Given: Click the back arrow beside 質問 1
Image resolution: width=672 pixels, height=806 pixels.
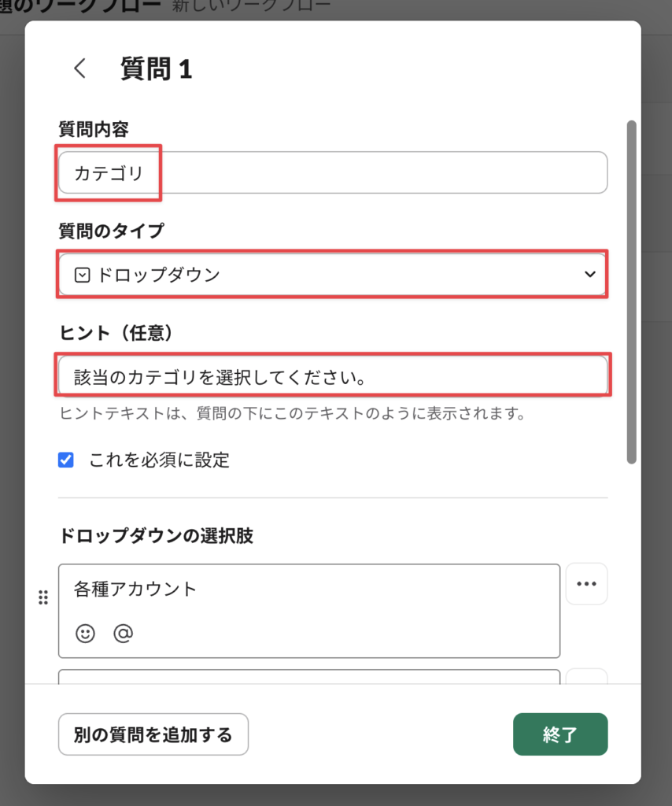Looking at the screenshot, I should tap(79, 68).
